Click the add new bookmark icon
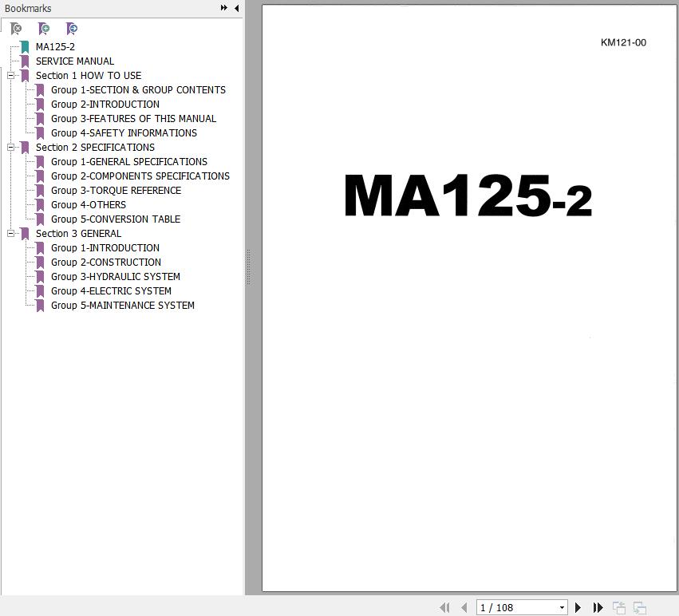This screenshot has height=616, width=679. point(44,29)
